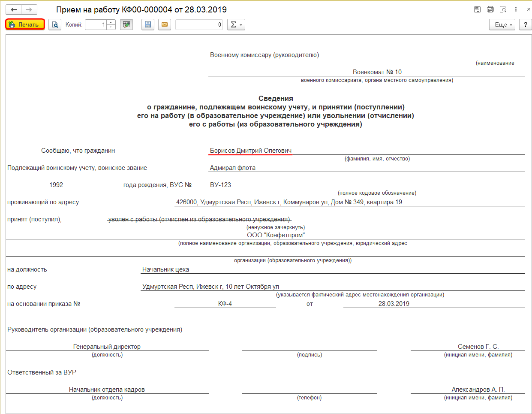This screenshot has width=532, height=414.
Task: Send the document via the email envelope icon
Action: pyautogui.click(x=164, y=24)
